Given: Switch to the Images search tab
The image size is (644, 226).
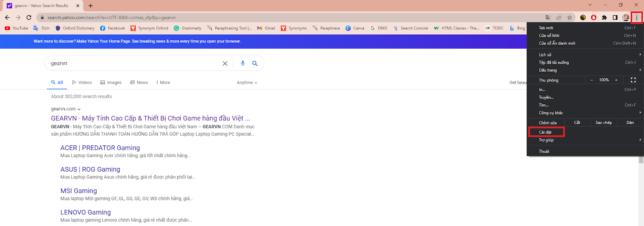Looking at the screenshot, I should point(111,83).
